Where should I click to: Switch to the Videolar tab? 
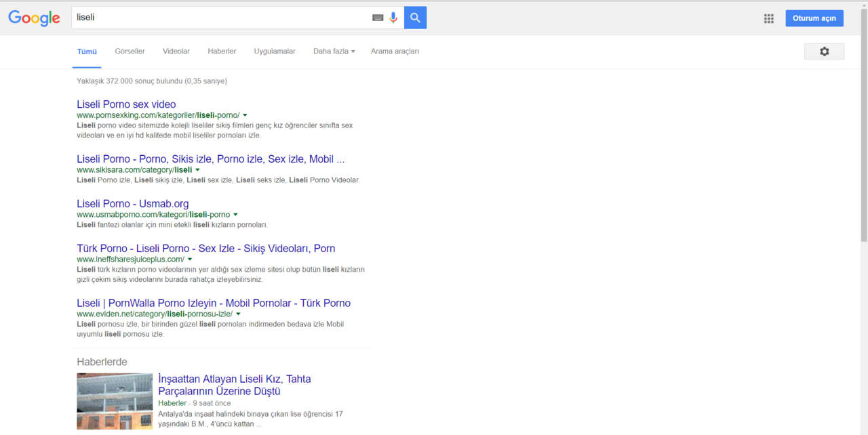click(176, 51)
